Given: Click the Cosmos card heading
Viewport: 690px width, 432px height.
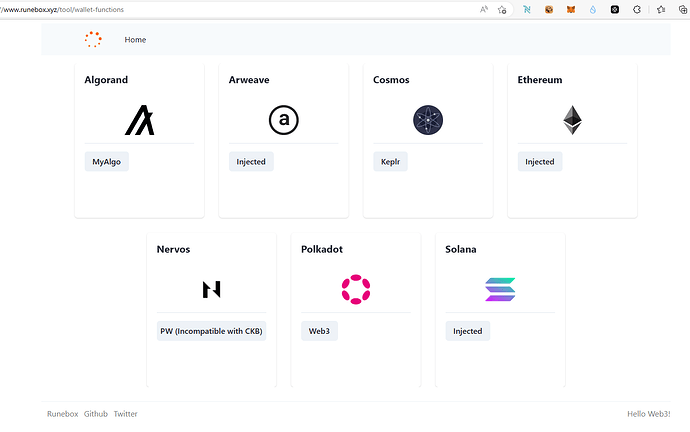Looking at the screenshot, I should [391, 80].
